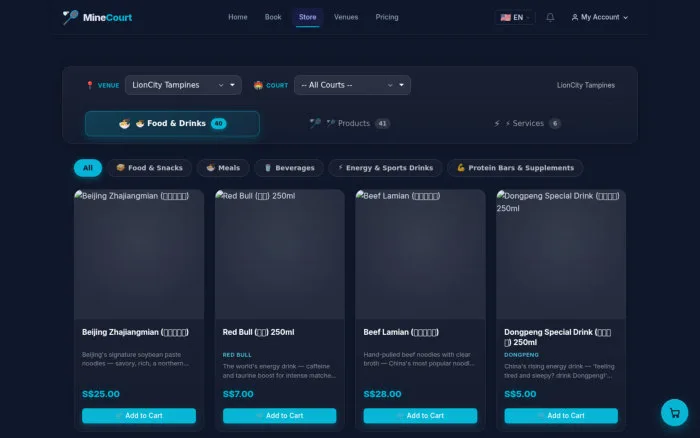The width and height of the screenshot is (700, 438).
Task: Click the lightning icon on Services tab
Action: click(x=497, y=123)
